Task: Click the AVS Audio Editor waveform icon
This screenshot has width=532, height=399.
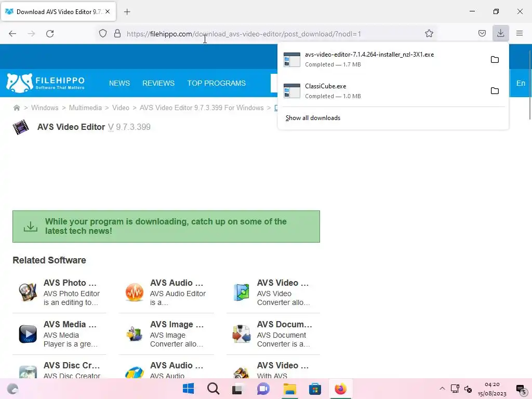Action: click(135, 292)
